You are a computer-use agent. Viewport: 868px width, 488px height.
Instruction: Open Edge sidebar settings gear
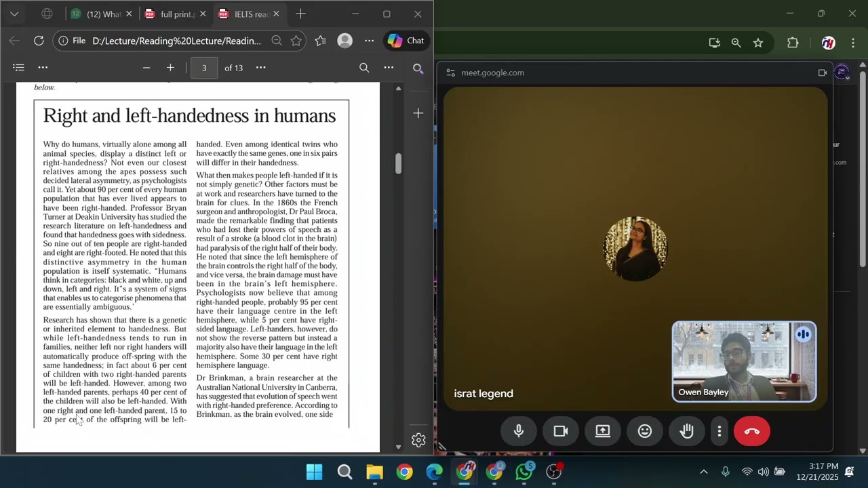point(418,440)
